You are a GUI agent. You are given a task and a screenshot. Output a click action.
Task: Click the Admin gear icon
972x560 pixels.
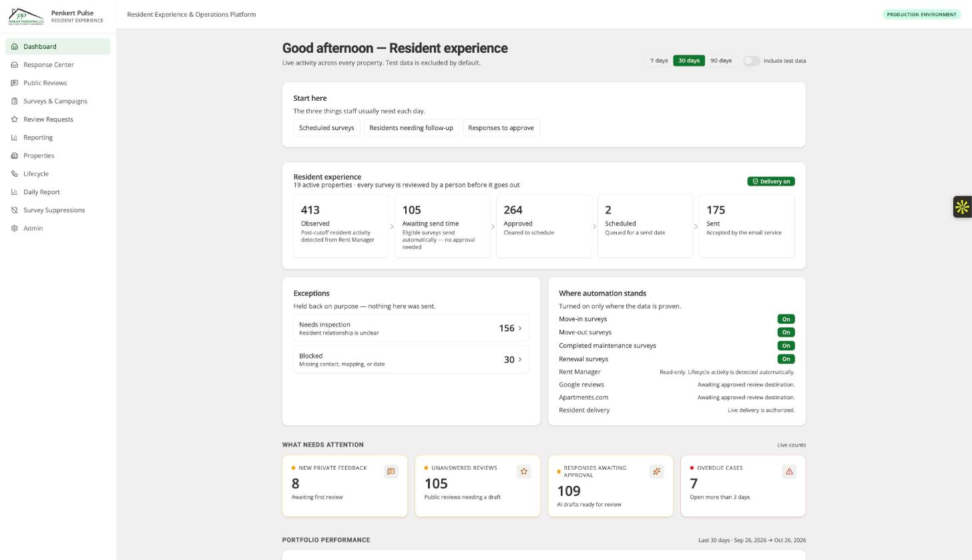[x=15, y=228]
